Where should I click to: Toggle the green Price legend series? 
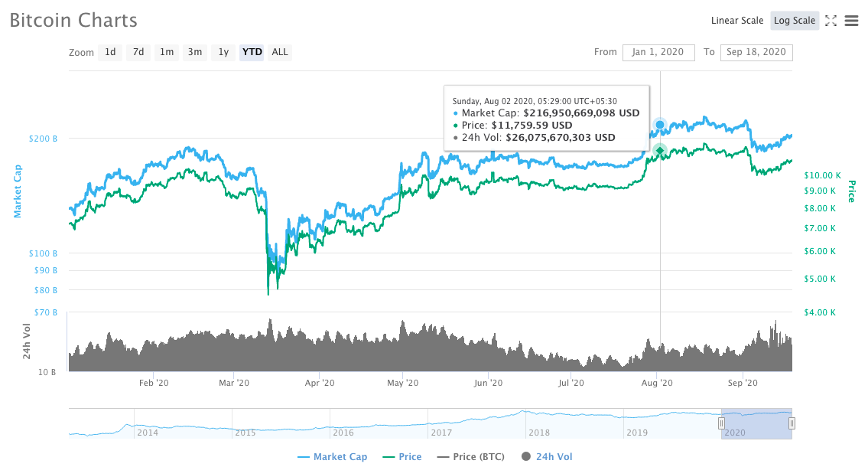[x=401, y=457]
